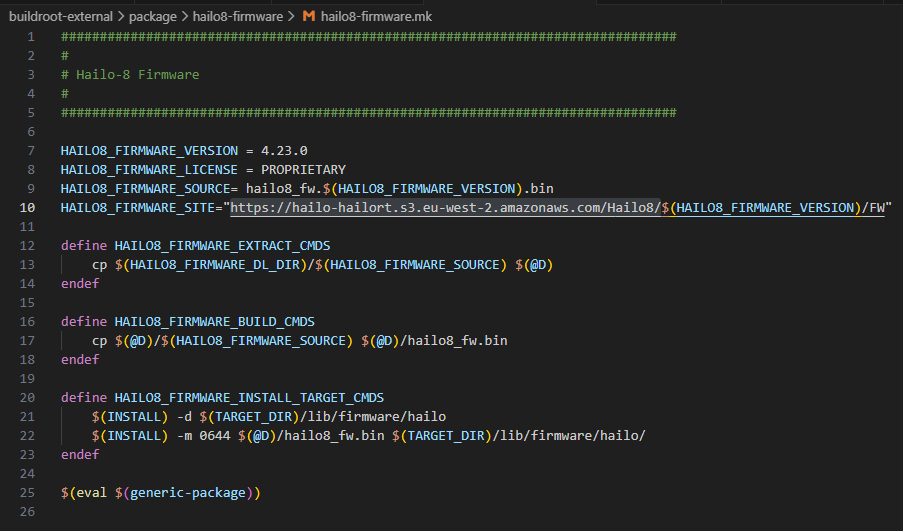Open the buildroot-external breadcrumb segment

tap(58, 16)
